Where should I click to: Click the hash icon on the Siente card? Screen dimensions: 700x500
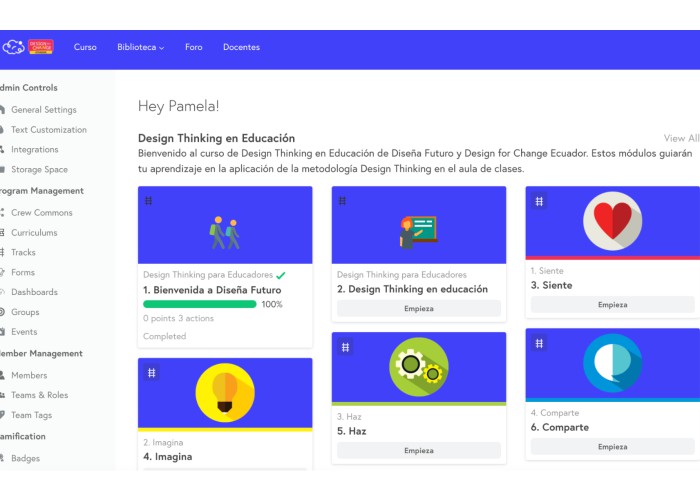tap(539, 201)
